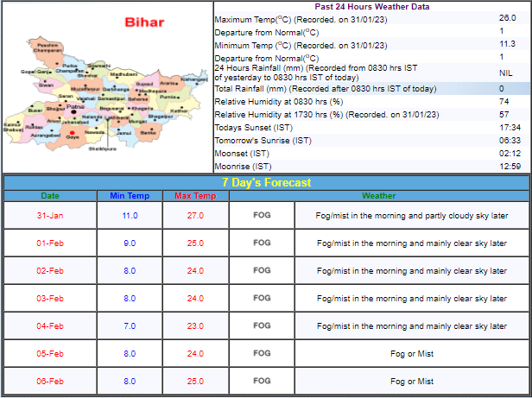
Task: Click the Date column header
Action: [50, 196]
